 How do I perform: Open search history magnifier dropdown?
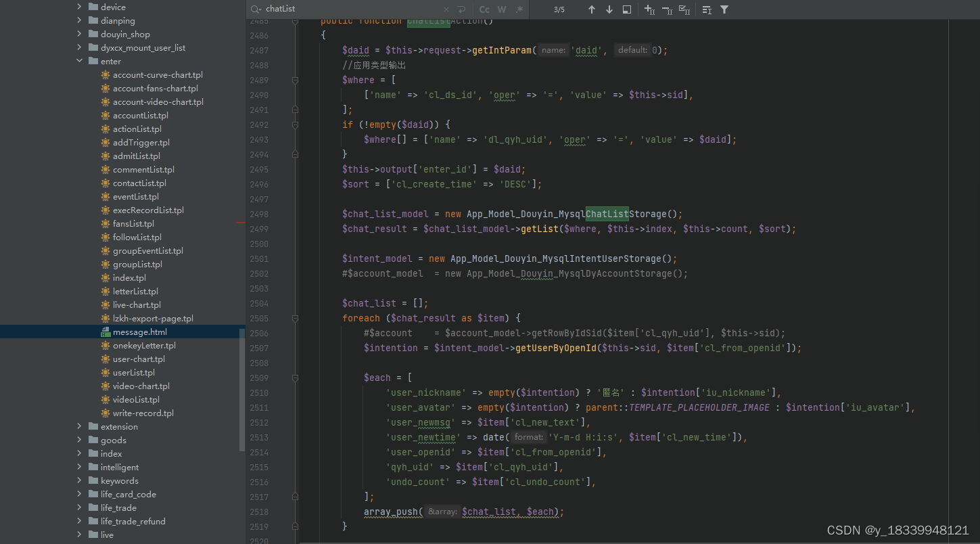256,9
